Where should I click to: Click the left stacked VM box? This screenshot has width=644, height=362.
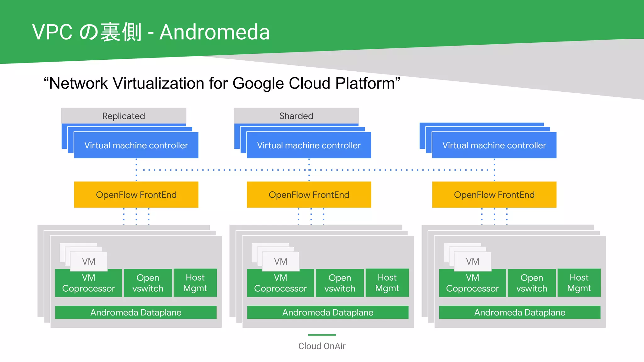(89, 261)
